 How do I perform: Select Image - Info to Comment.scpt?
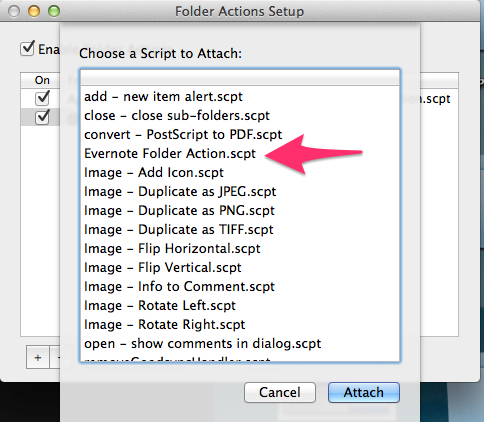tap(240, 287)
